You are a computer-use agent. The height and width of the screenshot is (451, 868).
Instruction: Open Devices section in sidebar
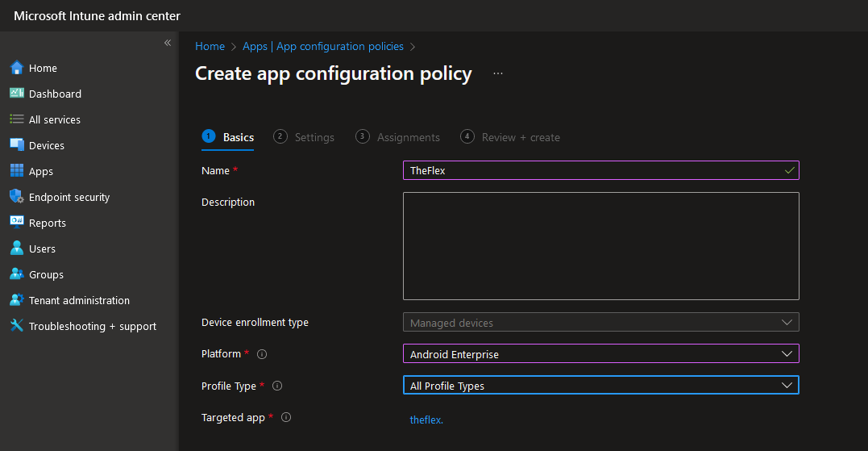coord(47,146)
